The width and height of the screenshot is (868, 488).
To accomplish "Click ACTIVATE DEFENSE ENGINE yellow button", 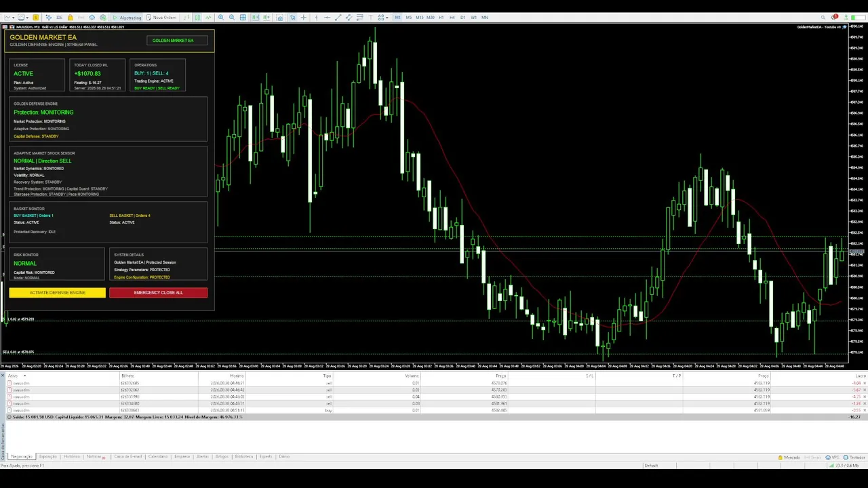I will click(x=58, y=293).
